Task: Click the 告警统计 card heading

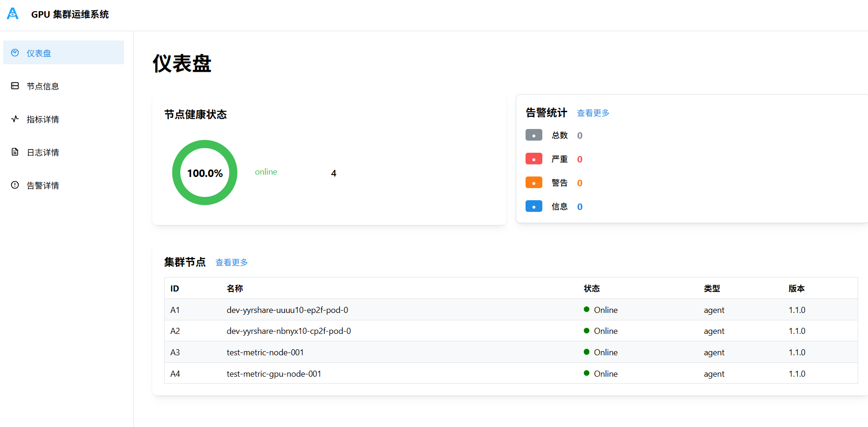Action: point(547,113)
